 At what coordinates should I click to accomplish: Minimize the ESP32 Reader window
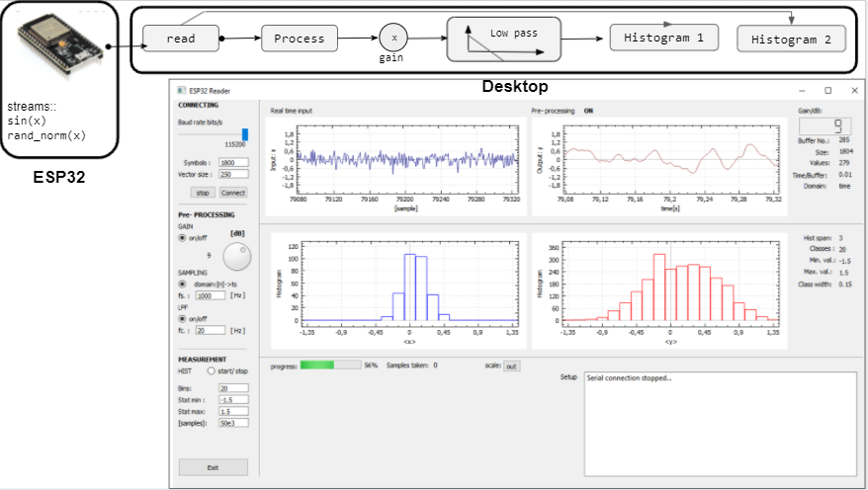click(802, 90)
